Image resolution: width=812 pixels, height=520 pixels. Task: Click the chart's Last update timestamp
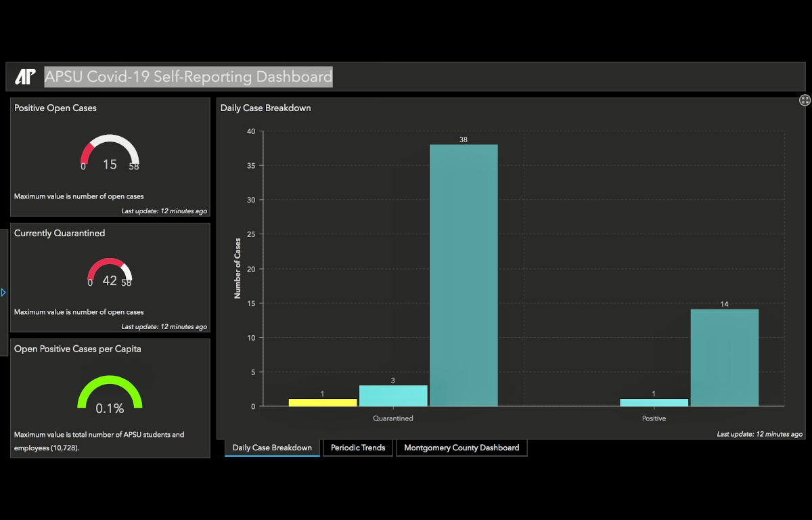pos(759,434)
